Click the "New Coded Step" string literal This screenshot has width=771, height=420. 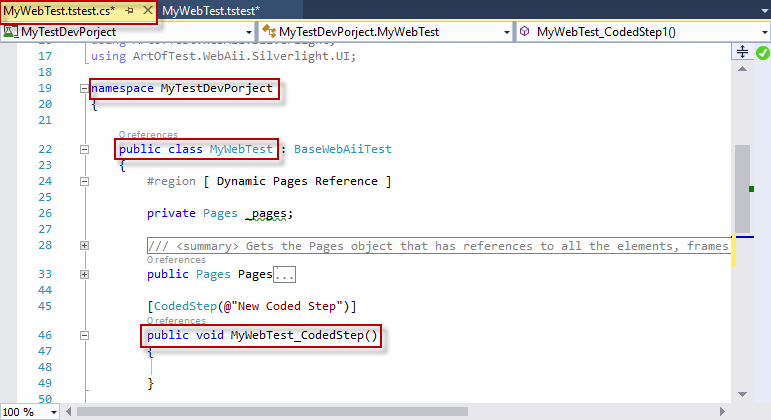[287, 306]
